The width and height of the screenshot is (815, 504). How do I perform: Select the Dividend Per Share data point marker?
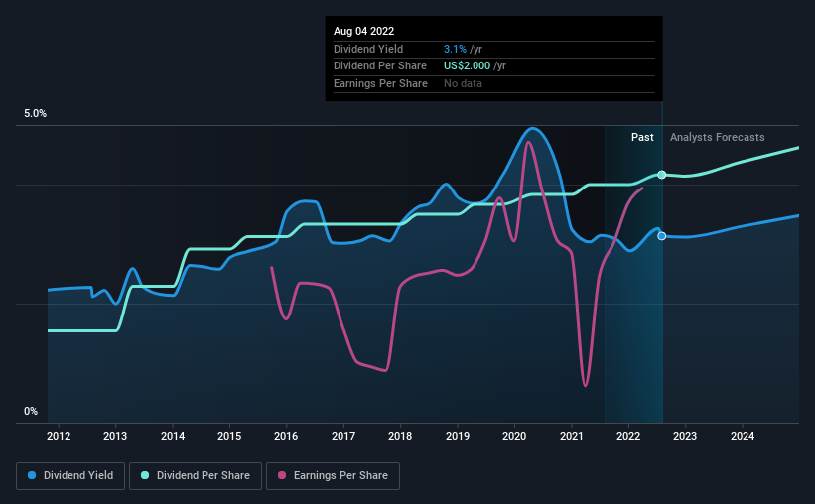click(x=662, y=175)
